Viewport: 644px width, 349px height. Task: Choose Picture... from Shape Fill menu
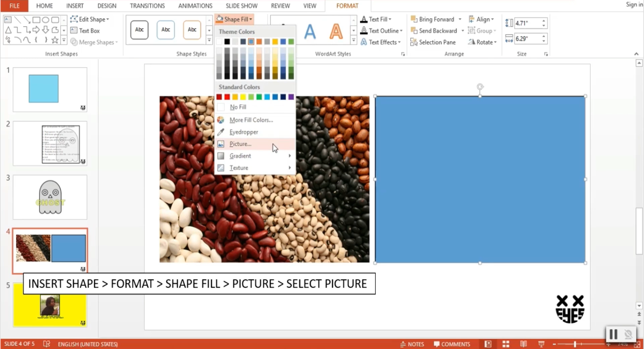[x=240, y=144]
